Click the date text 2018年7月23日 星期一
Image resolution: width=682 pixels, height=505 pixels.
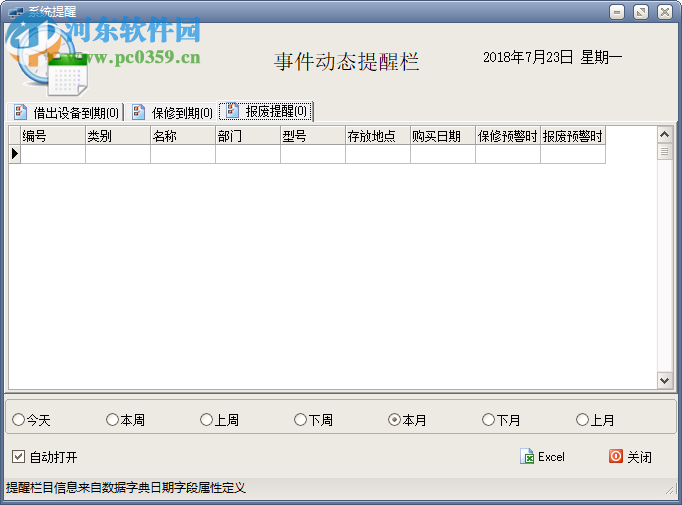tap(552, 57)
